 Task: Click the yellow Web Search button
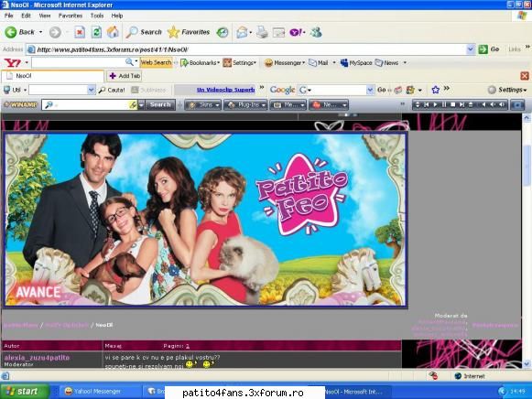point(156,62)
